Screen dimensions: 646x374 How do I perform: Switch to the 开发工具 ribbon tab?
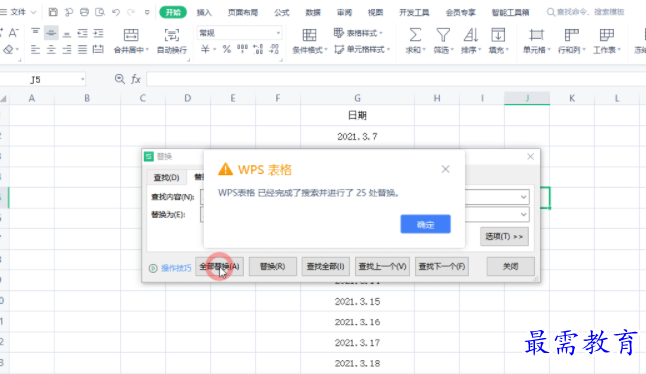pos(414,12)
